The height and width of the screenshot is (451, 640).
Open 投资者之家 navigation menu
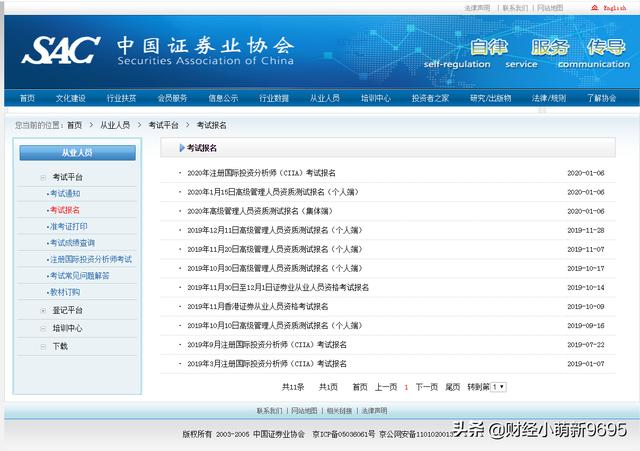pyautogui.click(x=430, y=98)
